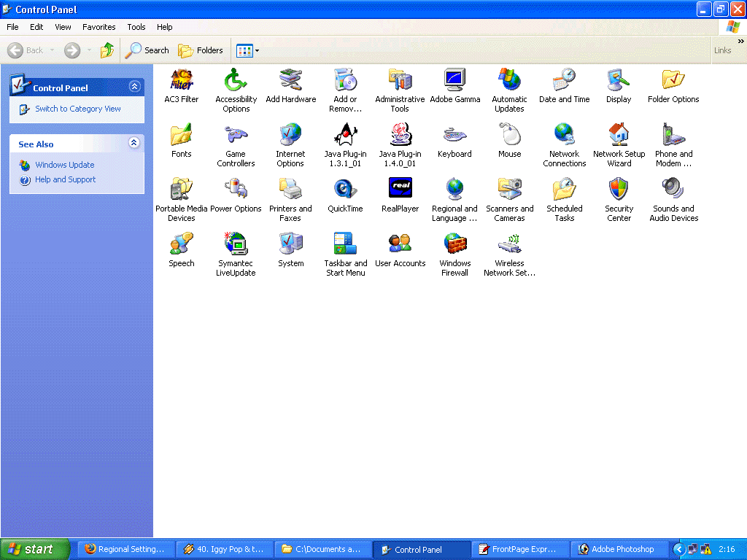Switch to Adobe Photoshop in taskbar
This screenshot has width=747, height=560.
618,550
